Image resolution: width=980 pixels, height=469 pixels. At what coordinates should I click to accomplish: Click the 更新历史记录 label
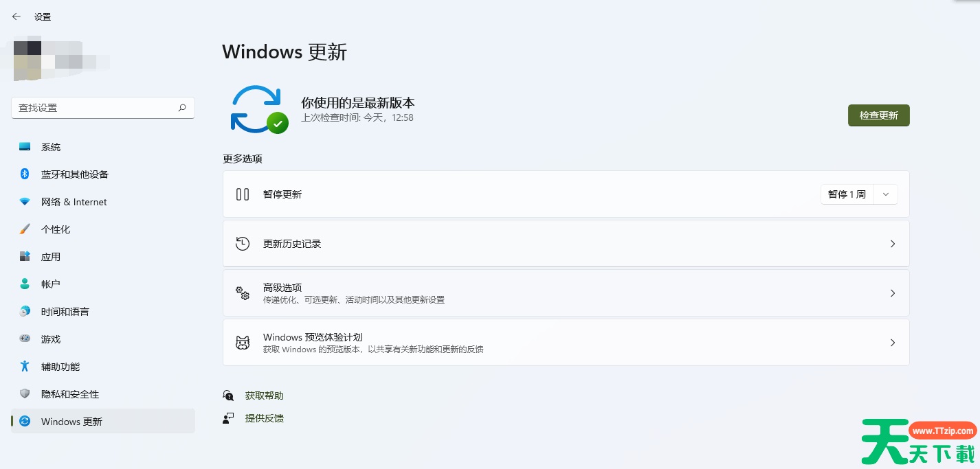pos(292,244)
